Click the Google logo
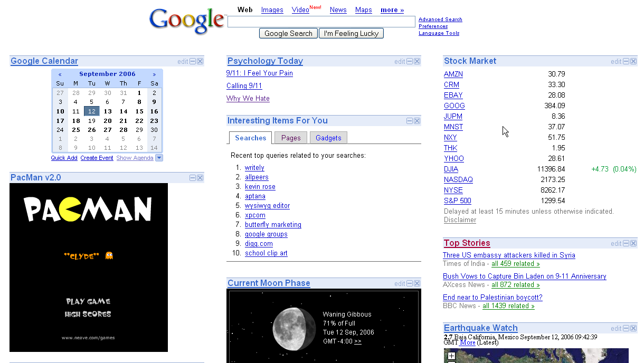644x363 pixels. click(x=187, y=21)
